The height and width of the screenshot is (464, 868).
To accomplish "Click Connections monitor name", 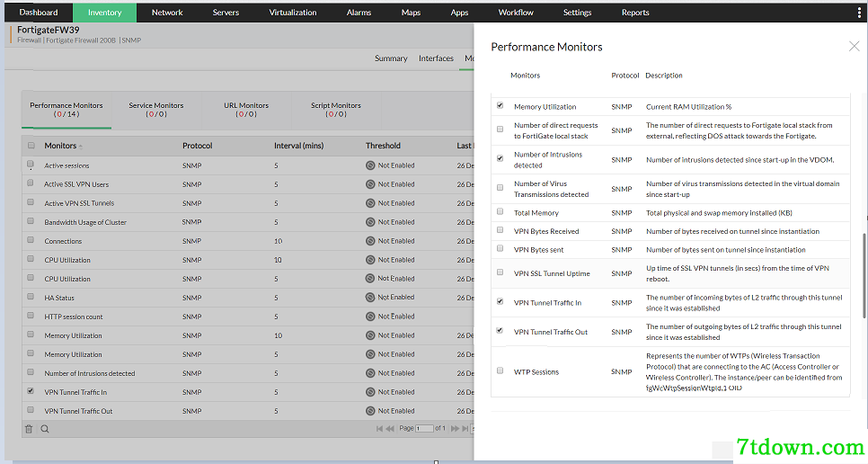I will (63, 241).
